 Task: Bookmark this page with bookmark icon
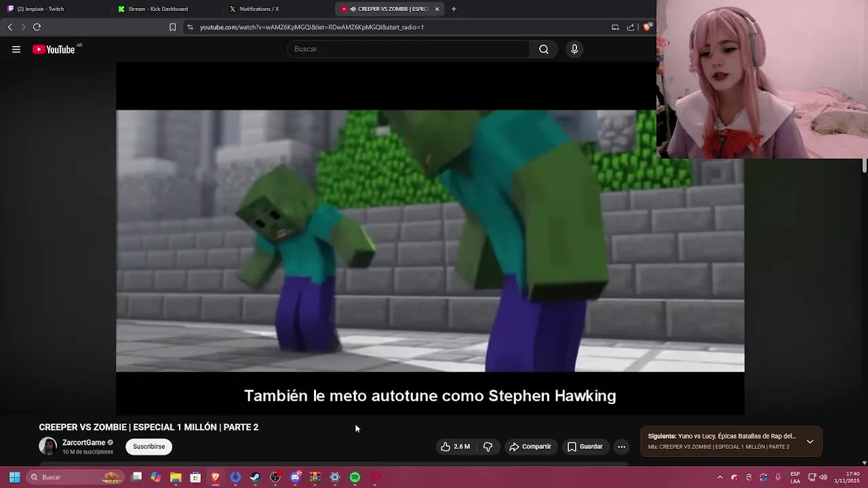point(173,27)
